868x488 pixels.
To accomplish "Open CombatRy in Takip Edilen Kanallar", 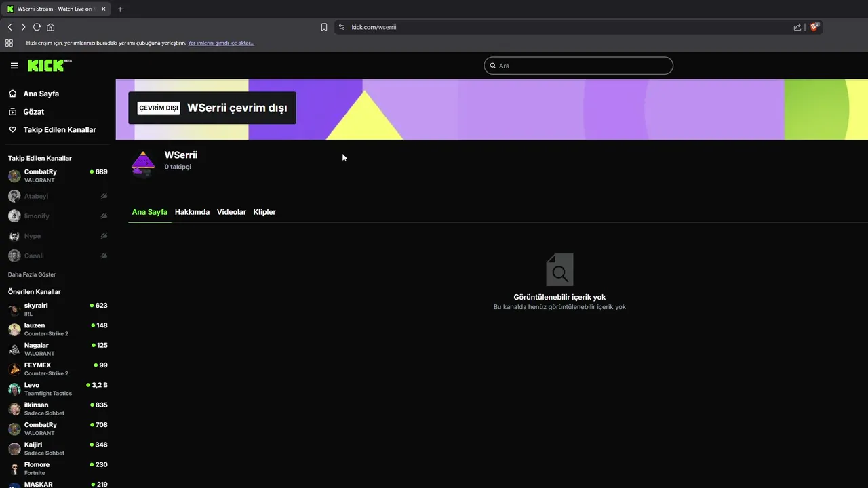I will click(x=58, y=176).
